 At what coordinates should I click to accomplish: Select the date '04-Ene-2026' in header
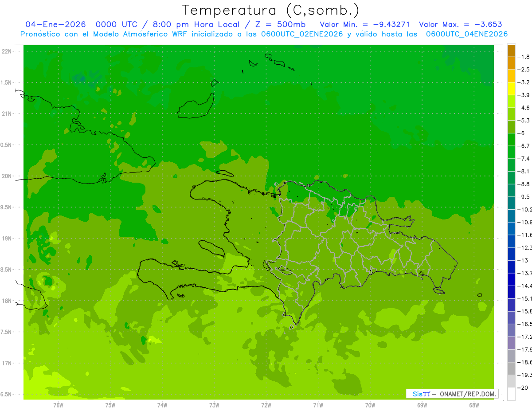[55, 24]
